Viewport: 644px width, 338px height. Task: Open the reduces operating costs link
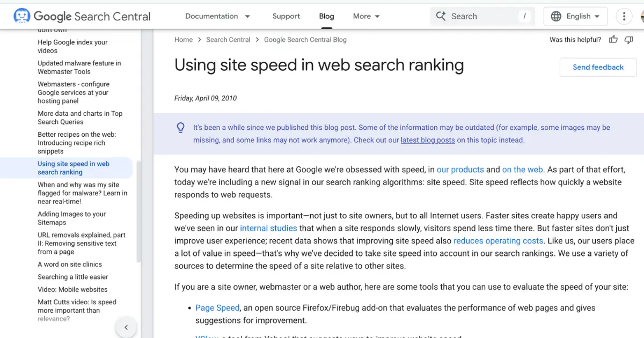(x=499, y=241)
